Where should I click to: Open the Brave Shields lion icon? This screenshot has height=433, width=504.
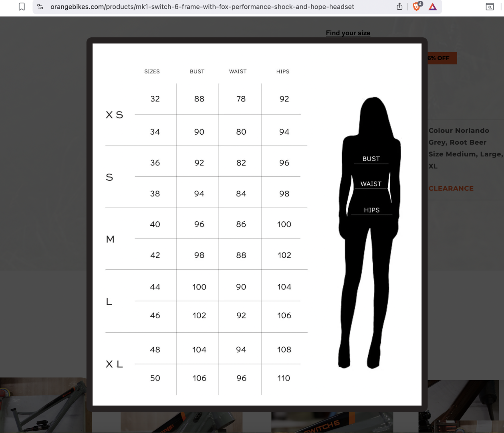417,7
